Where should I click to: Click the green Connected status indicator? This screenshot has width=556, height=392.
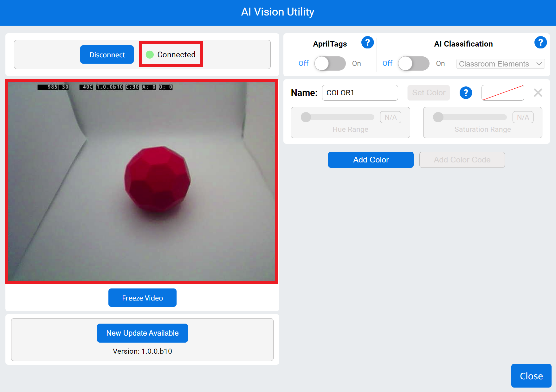pos(150,54)
